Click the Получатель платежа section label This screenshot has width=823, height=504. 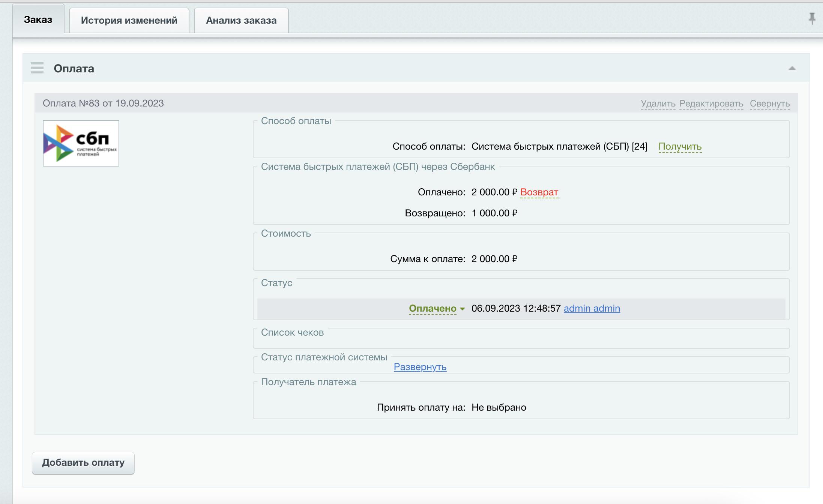(x=308, y=382)
